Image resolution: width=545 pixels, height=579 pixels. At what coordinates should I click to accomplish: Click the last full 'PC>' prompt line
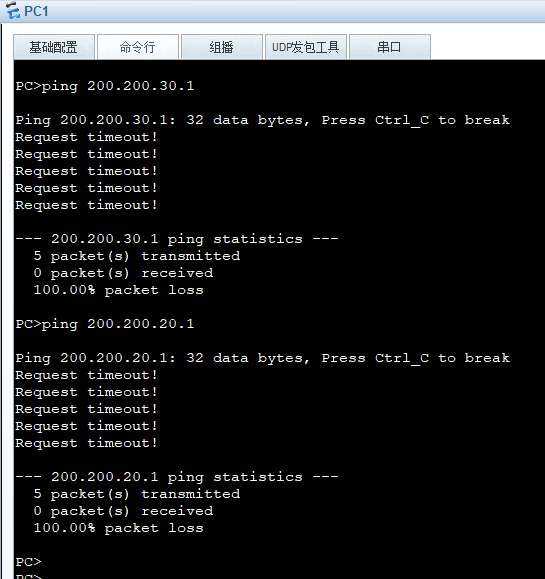(28, 562)
